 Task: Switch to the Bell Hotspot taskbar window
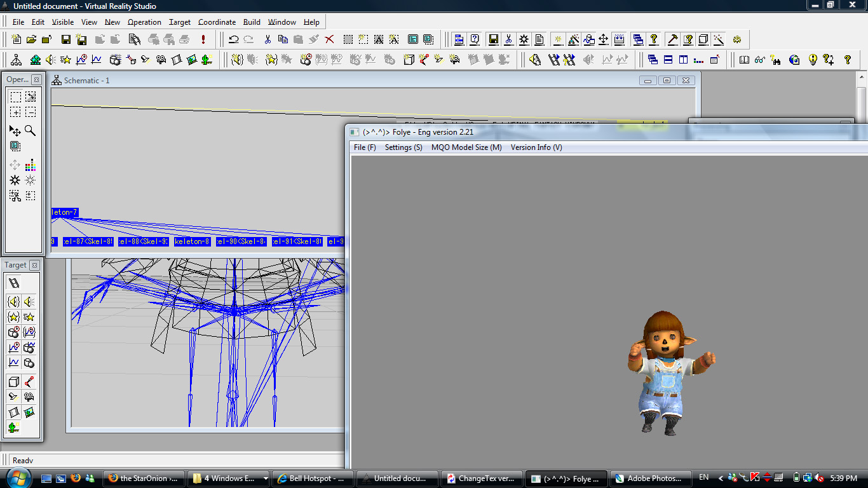click(313, 478)
